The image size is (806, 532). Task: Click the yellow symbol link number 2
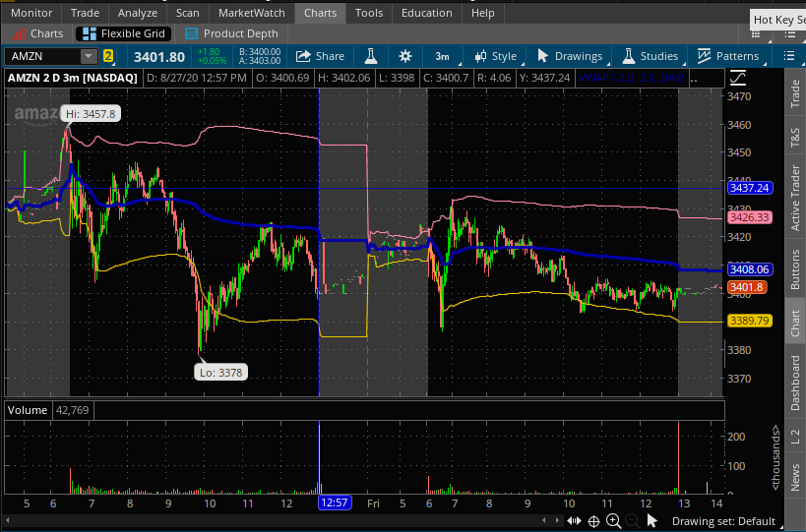(x=108, y=56)
